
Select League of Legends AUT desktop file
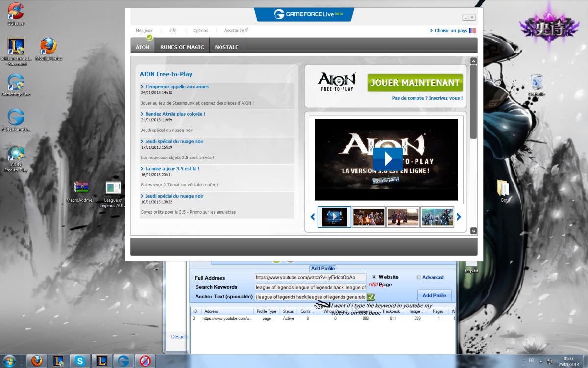(113, 194)
